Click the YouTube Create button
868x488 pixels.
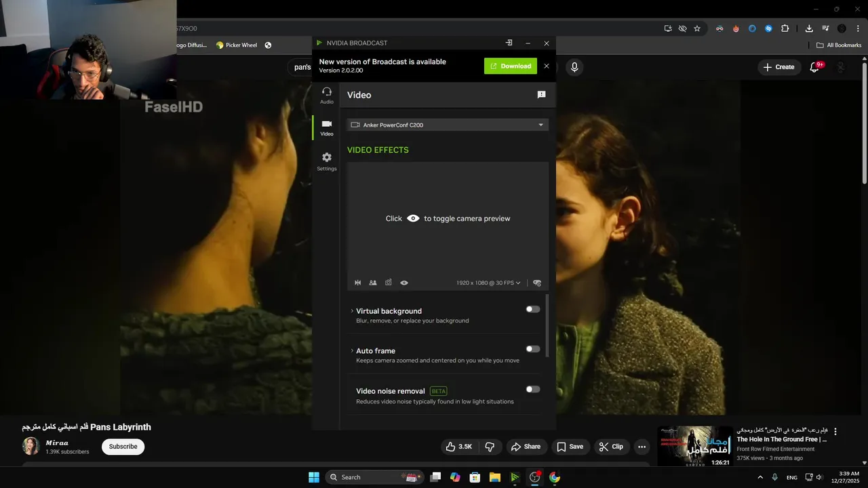[778, 67]
